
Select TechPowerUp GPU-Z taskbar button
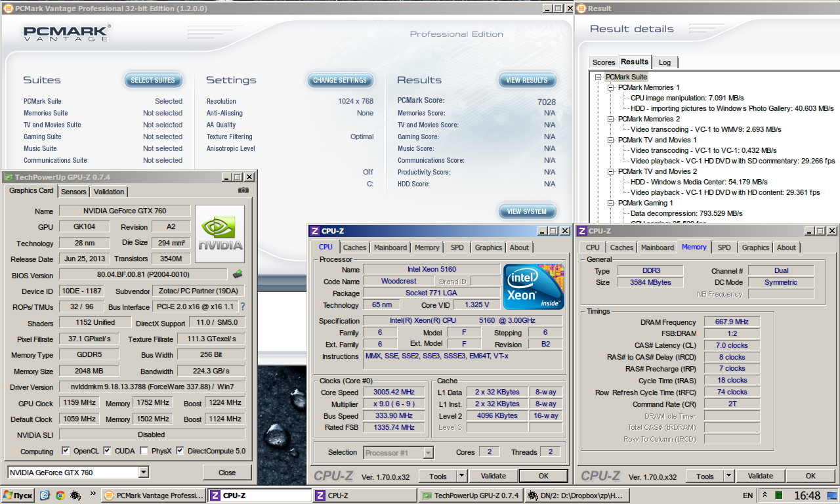470,495
